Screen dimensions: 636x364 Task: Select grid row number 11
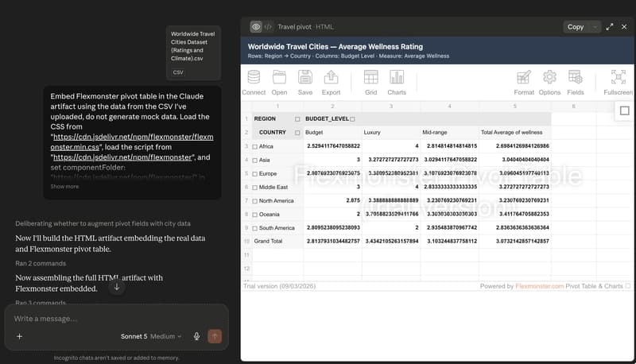click(x=246, y=255)
